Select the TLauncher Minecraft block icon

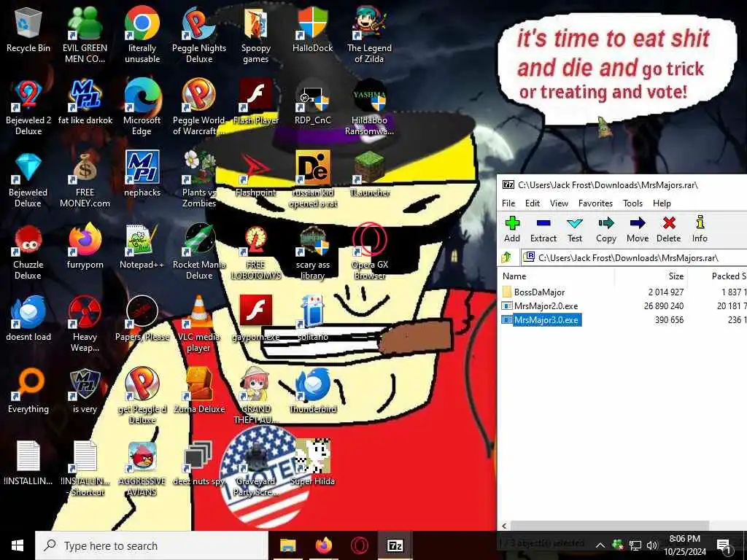369,175
